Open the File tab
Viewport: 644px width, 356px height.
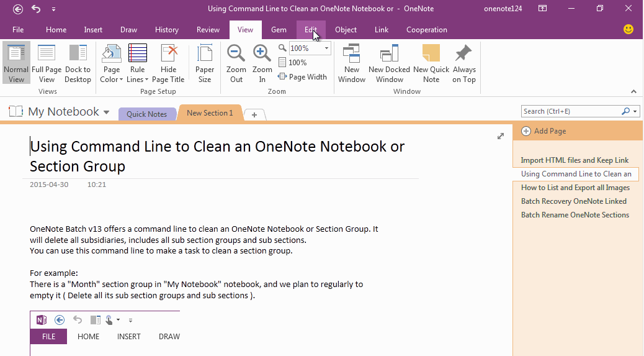(x=18, y=30)
